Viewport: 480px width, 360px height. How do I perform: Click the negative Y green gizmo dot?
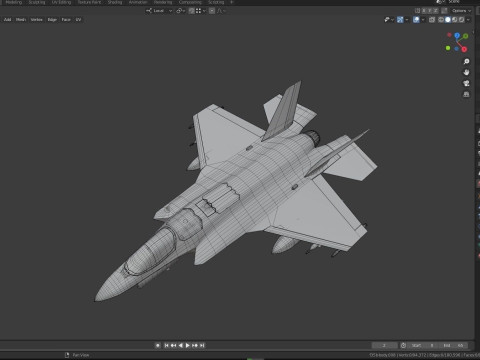click(x=448, y=48)
